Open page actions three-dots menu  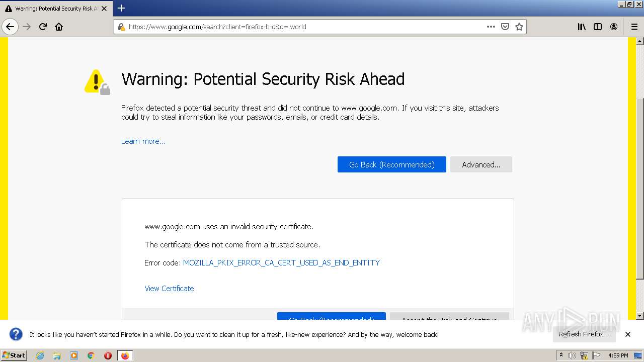[491, 27]
